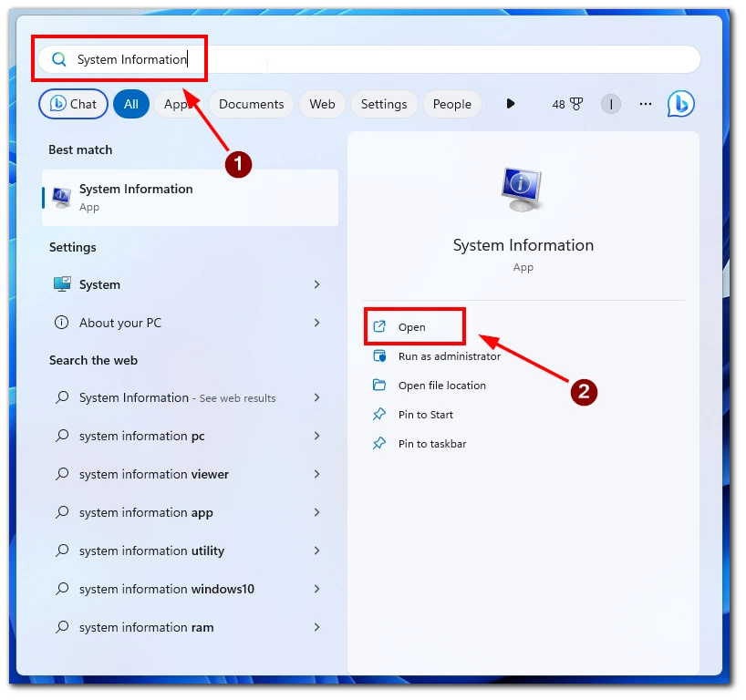Select system information viewer web suggestion
The image size is (746, 700).
pyautogui.click(x=188, y=474)
